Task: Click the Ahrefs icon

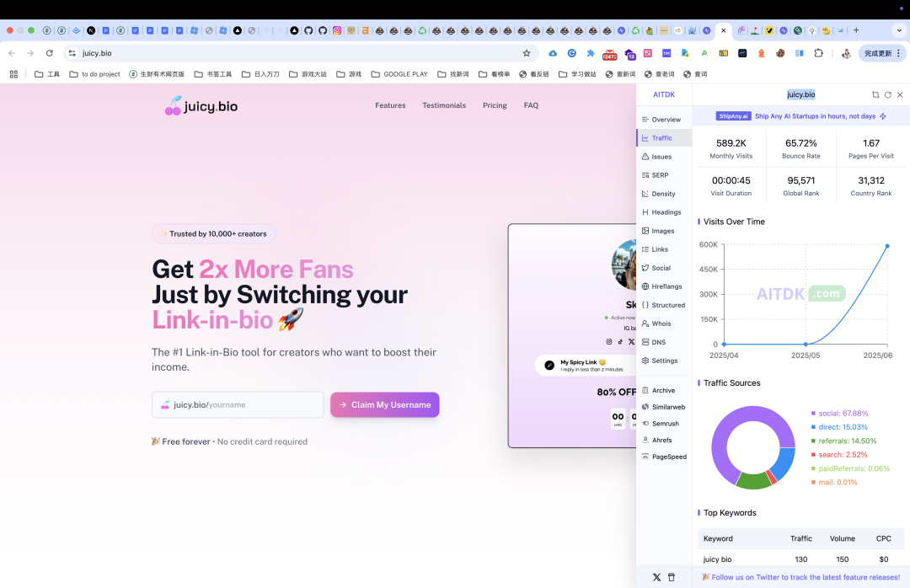Action: click(645, 441)
